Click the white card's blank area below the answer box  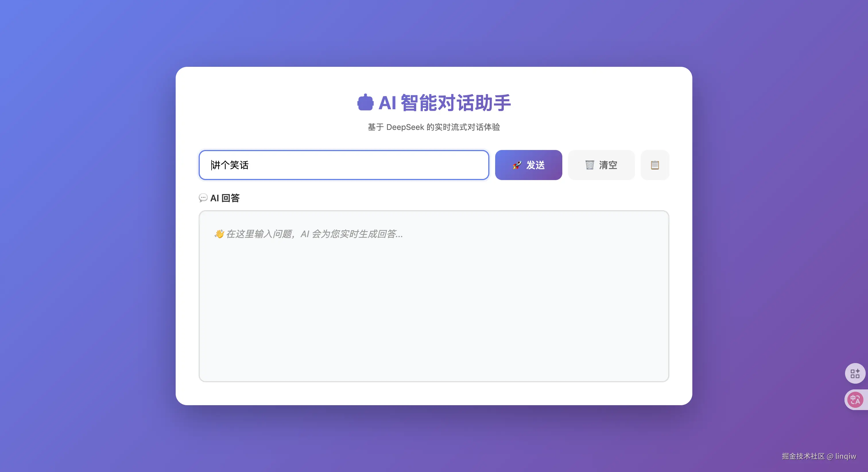[434, 393]
